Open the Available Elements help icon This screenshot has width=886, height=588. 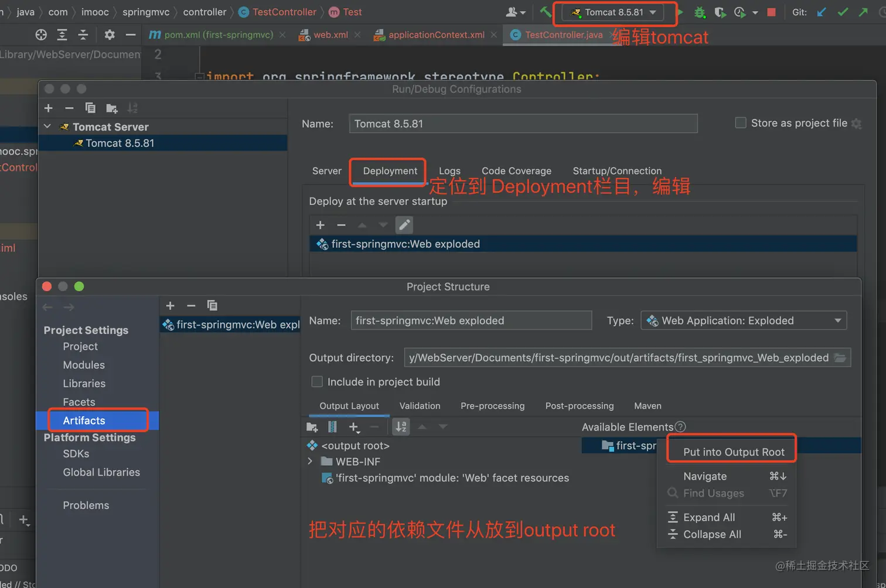click(x=680, y=427)
